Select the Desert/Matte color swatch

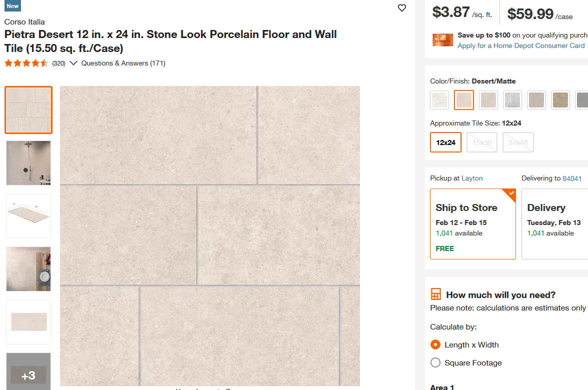click(464, 100)
